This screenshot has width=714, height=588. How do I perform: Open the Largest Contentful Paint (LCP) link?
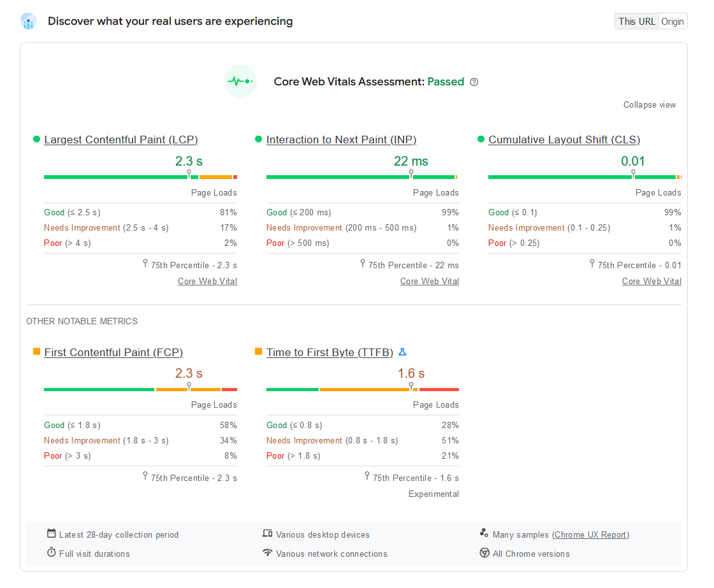(121, 140)
